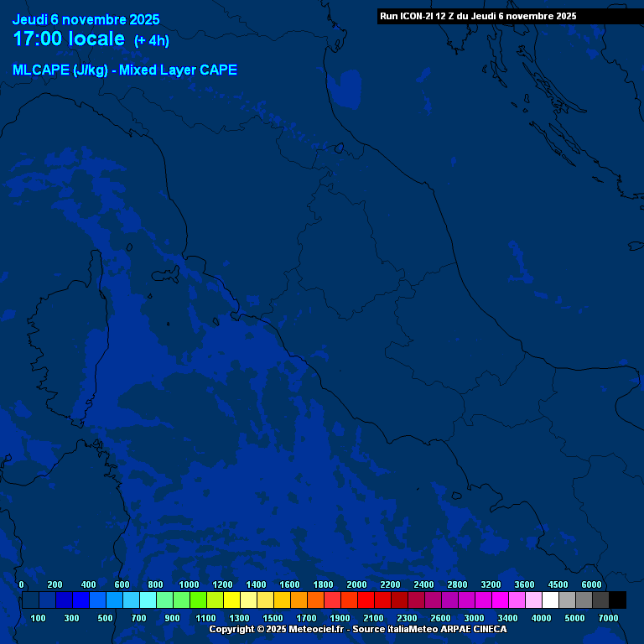Click the '2000' legend scale label
The image size is (644, 644).
[x=356, y=584]
